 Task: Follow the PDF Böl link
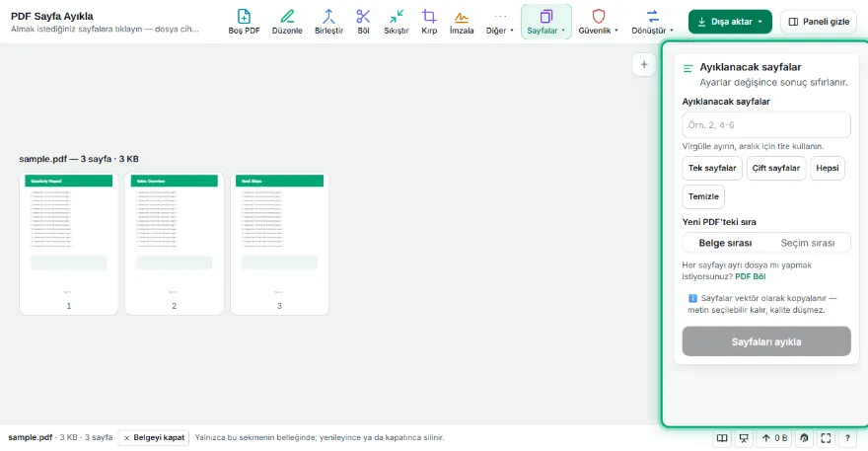click(750, 276)
